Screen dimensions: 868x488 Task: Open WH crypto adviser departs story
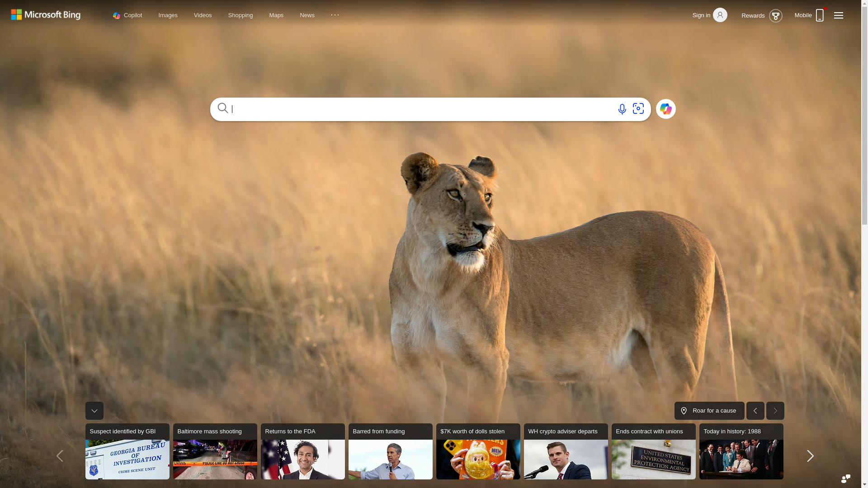[x=566, y=451]
